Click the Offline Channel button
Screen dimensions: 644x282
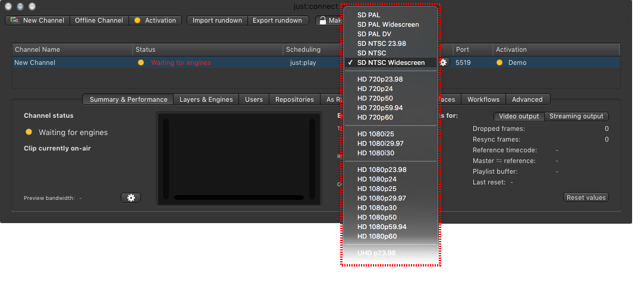tap(99, 21)
